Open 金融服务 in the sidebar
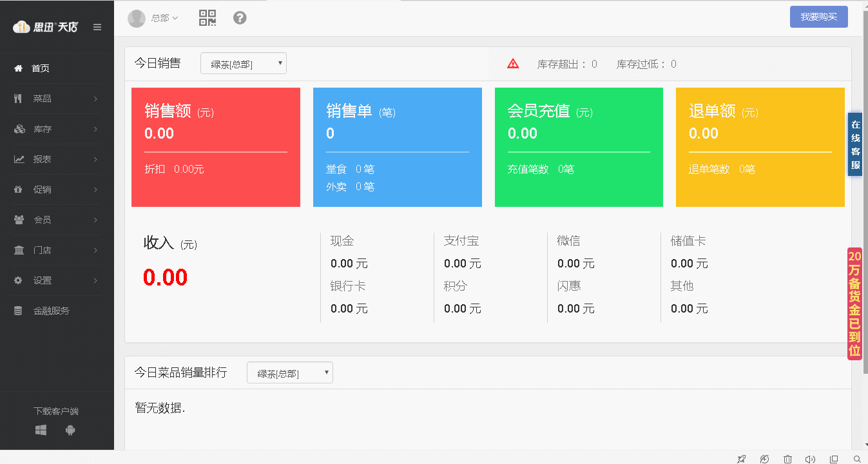 (57, 311)
